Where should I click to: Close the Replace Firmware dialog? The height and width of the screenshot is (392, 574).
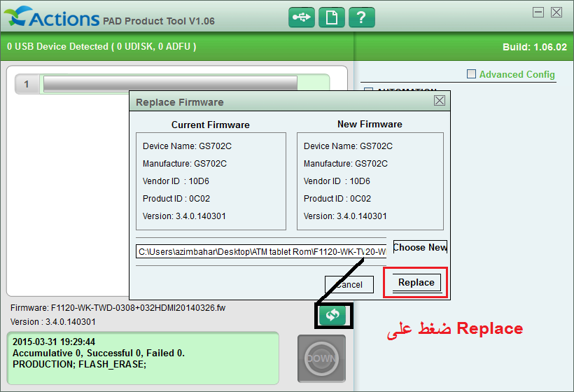click(440, 101)
